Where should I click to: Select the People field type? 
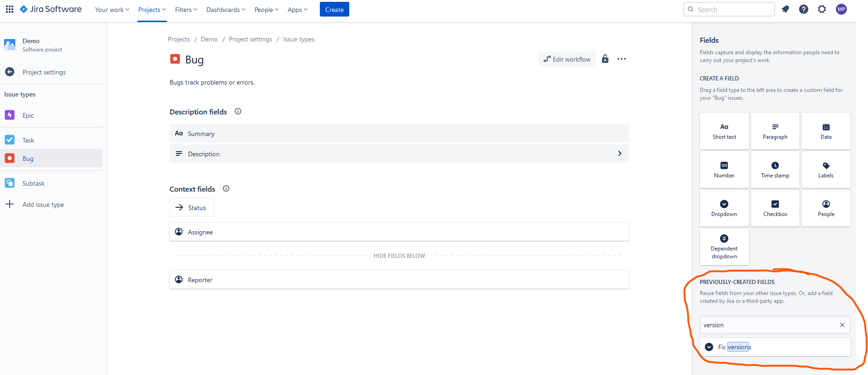[x=826, y=208]
